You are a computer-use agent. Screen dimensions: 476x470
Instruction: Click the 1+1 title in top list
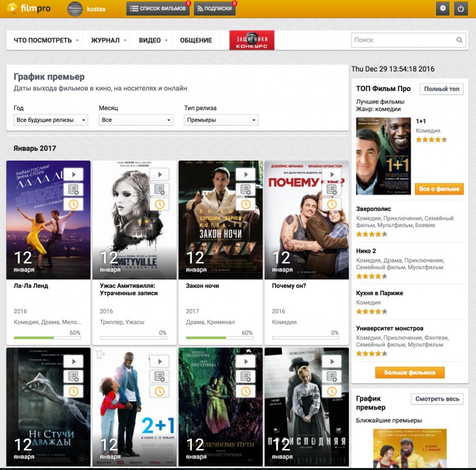pyautogui.click(x=421, y=121)
